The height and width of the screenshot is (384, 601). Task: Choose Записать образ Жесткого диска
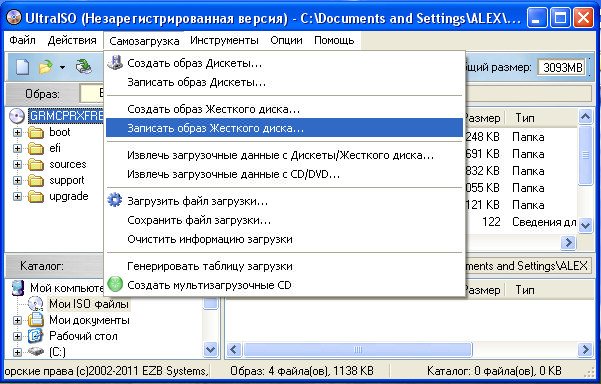(x=284, y=128)
